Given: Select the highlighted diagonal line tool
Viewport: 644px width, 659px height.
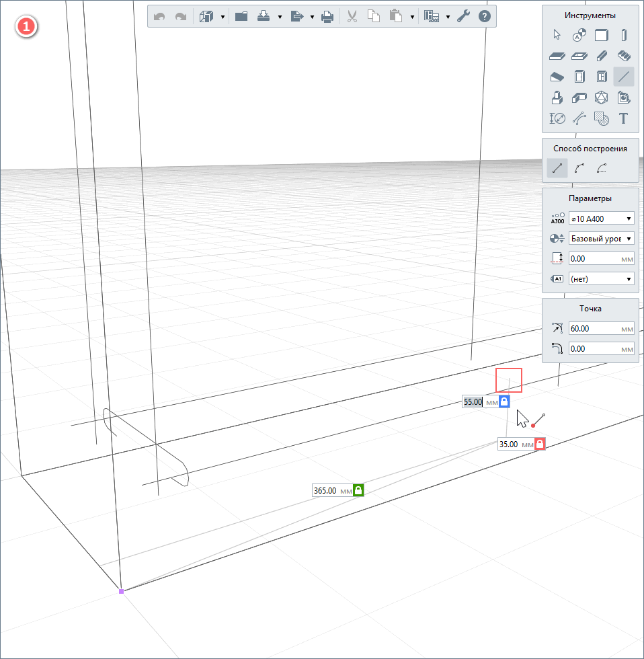Looking at the screenshot, I should click(x=624, y=77).
